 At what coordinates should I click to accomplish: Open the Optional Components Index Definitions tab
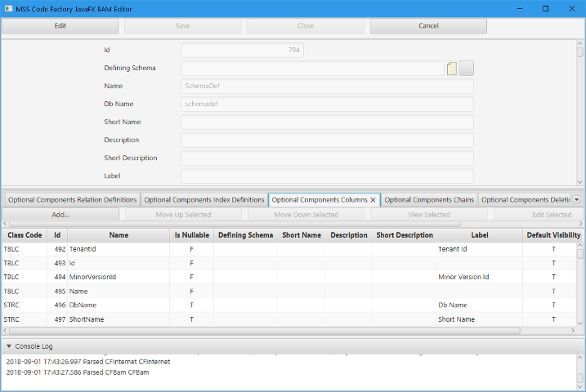pyautogui.click(x=204, y=199)
